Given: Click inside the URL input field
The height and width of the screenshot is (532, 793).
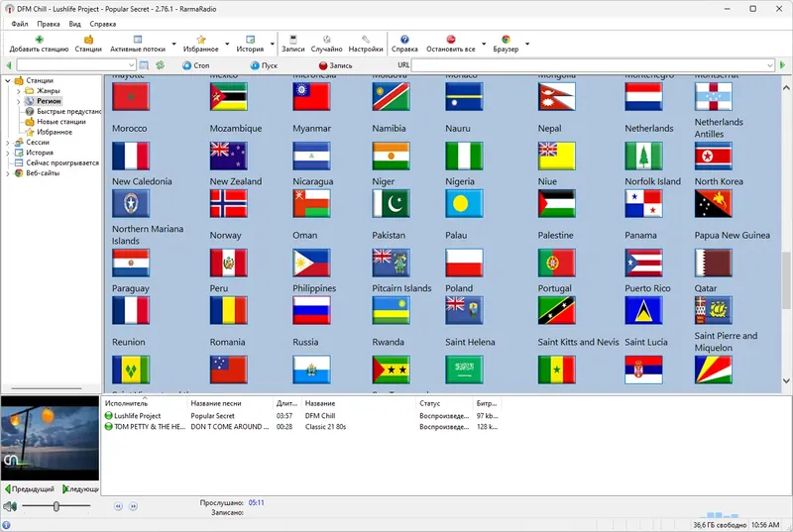Looking at the screenshot, I should coord(588,65).
